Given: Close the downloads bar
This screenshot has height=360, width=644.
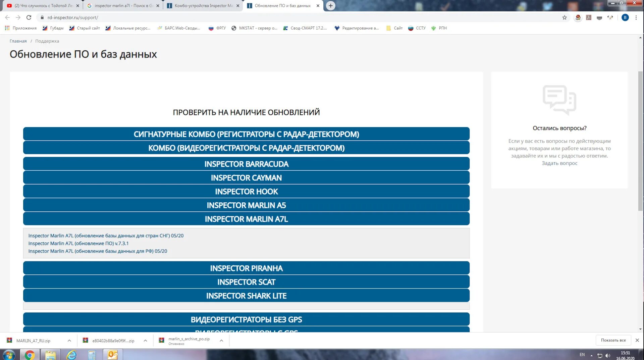Looking at the screenshot, I should click(x=637, y=340).
